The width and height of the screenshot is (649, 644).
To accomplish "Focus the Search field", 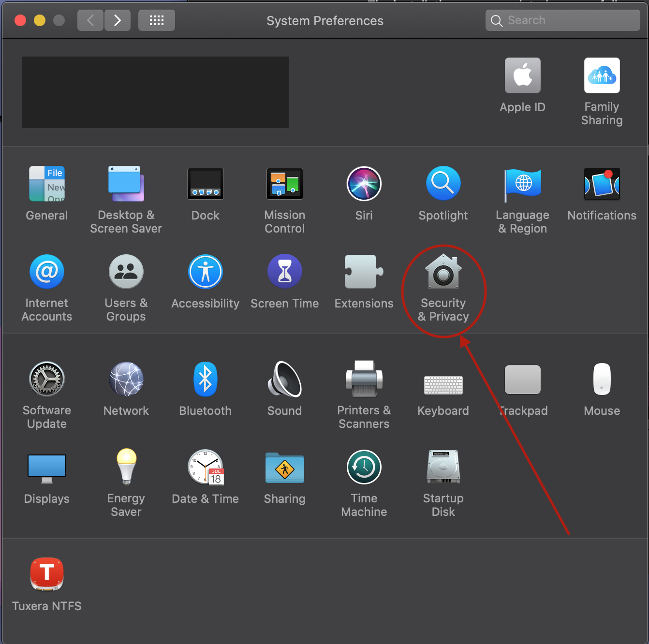I will pos(563,20).
